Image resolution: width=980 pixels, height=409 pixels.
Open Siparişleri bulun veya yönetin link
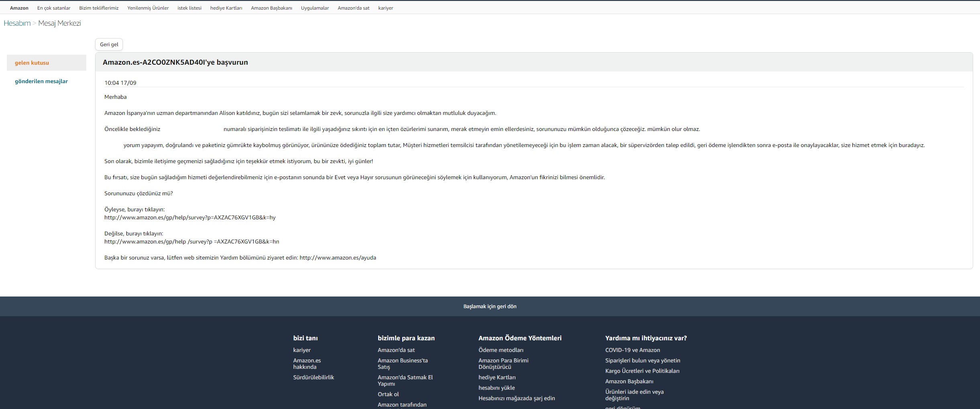[x=643, y=360]
